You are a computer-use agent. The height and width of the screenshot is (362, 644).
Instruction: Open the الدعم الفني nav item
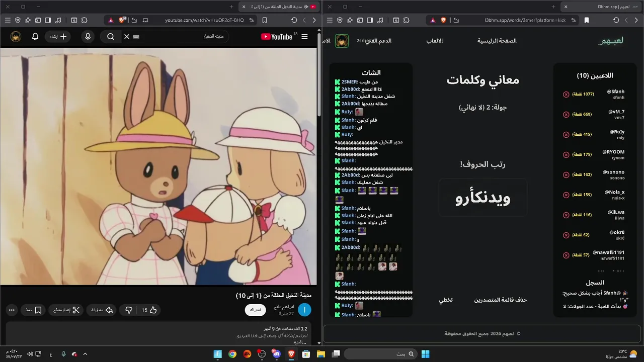[379, 41]
